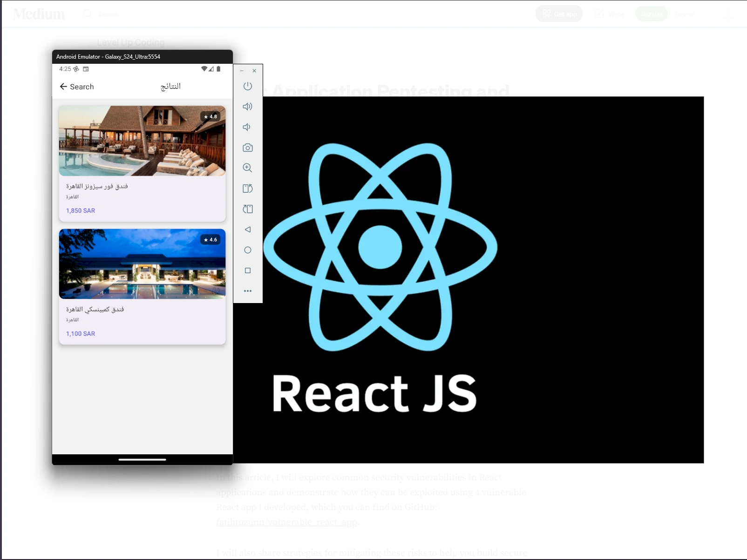Check the 4.8 rating badge

[210, 116]
